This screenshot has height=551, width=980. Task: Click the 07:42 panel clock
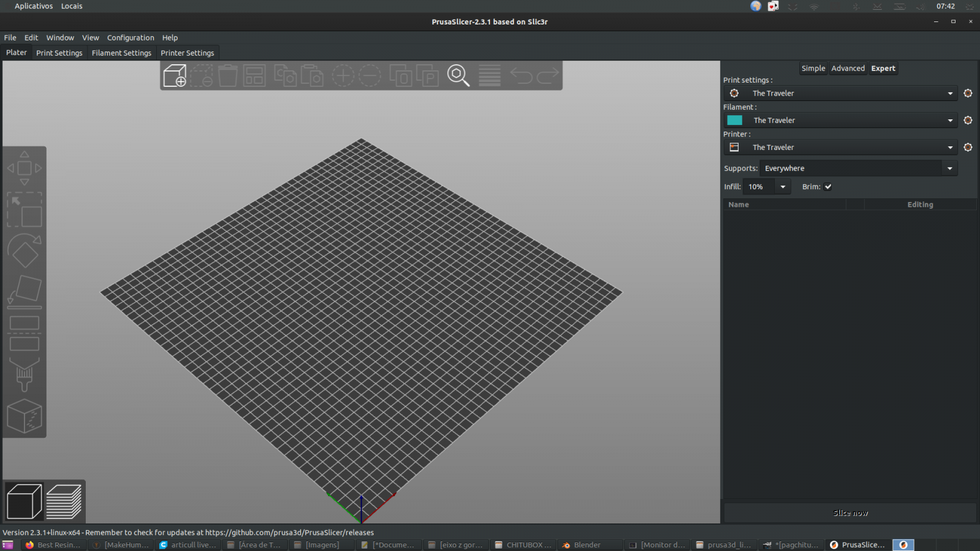945,6
